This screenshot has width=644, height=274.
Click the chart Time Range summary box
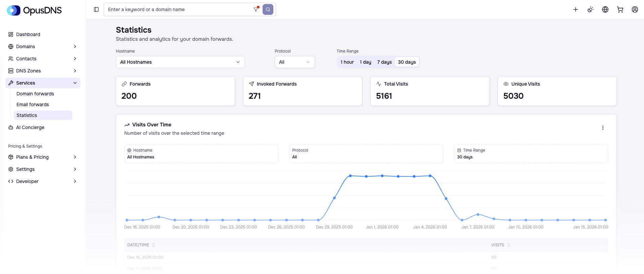click(x=531, y=154)
